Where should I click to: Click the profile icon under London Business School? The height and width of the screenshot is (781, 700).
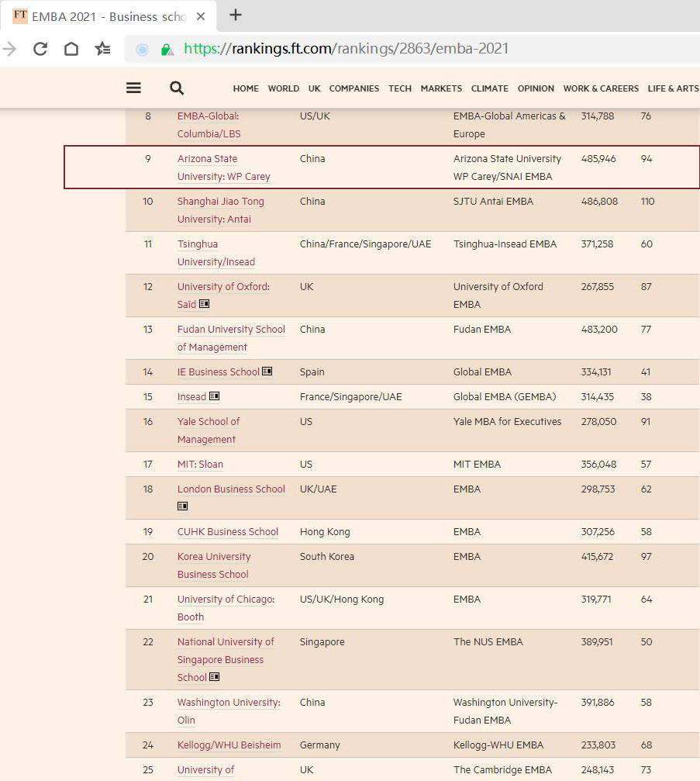pos(183,506)
